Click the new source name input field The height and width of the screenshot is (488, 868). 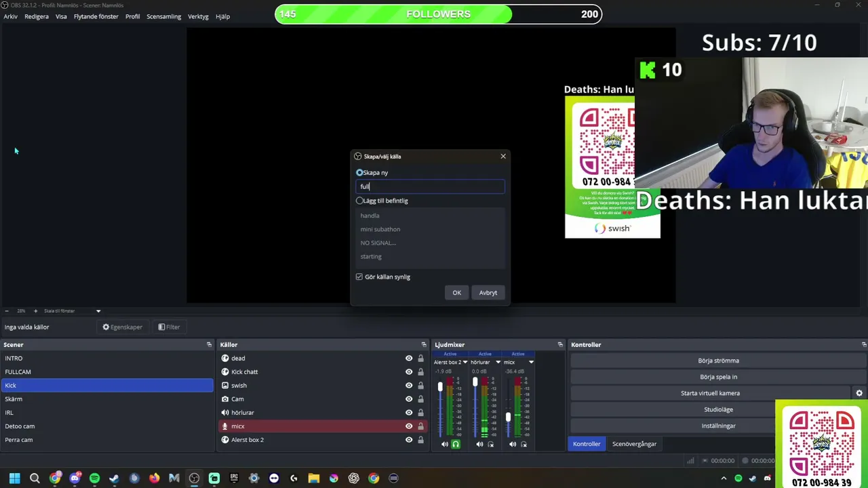431,186
